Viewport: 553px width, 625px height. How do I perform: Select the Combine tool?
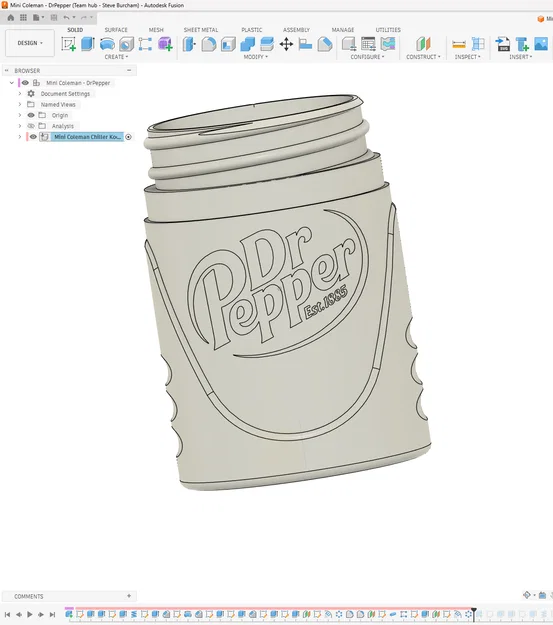click(x=248, y=44)
